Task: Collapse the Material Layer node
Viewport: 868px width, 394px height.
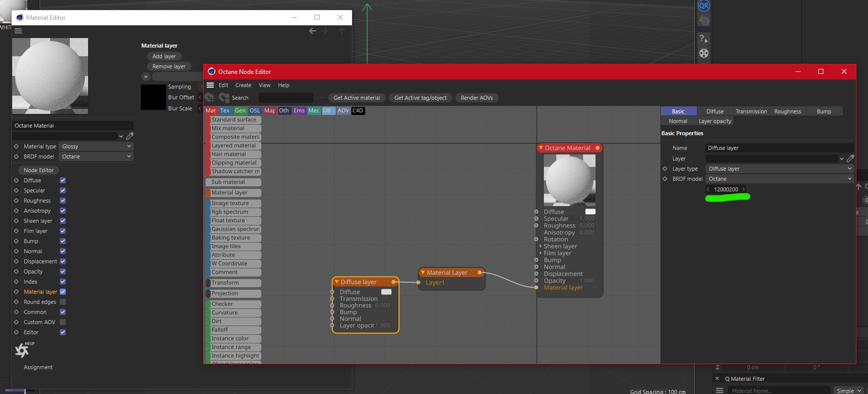Action: pyautogui.click(x=423, y=272)
